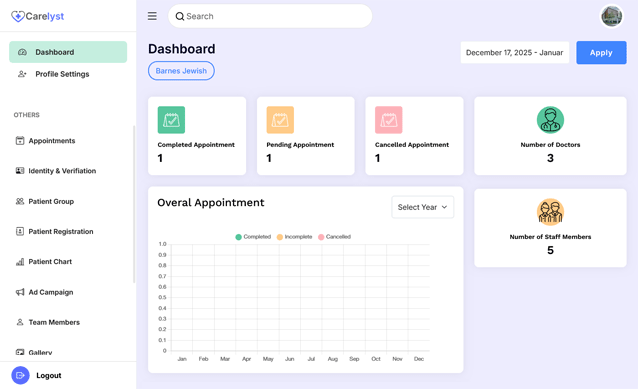Click the Carelyst heart logo
Image resolution: width=638 pixels, height=389 pixels.
coord(18,16)
